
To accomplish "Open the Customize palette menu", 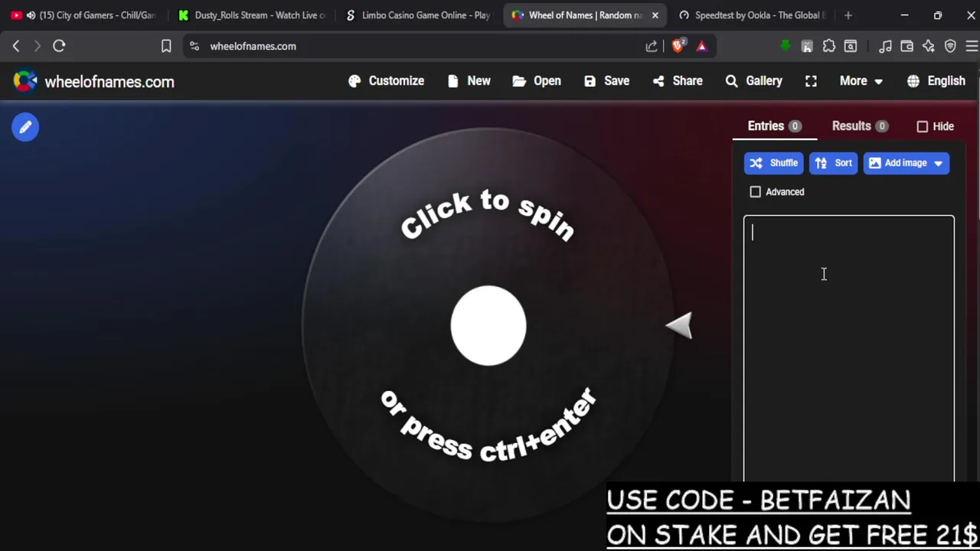I will [386, 81].
